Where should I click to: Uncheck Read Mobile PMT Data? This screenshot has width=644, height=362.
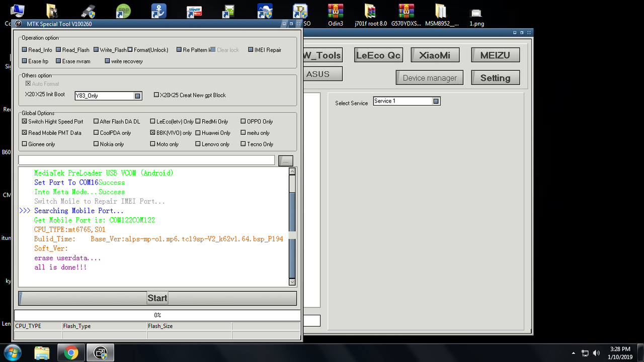click(x=24, y=133)
